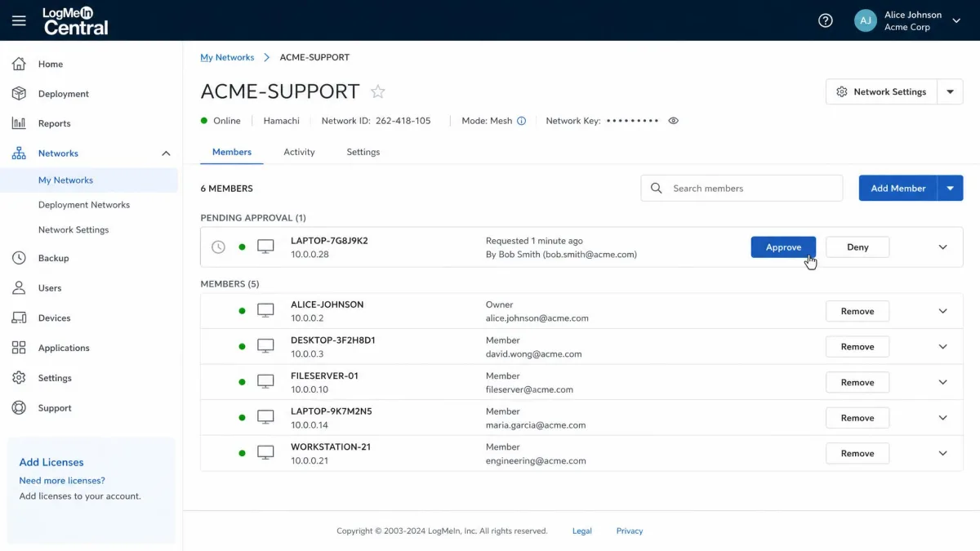This screenshot has height=551, width=980.
Task: Click the Network ID 262-418-105 text
Action: tap(376, 121)
